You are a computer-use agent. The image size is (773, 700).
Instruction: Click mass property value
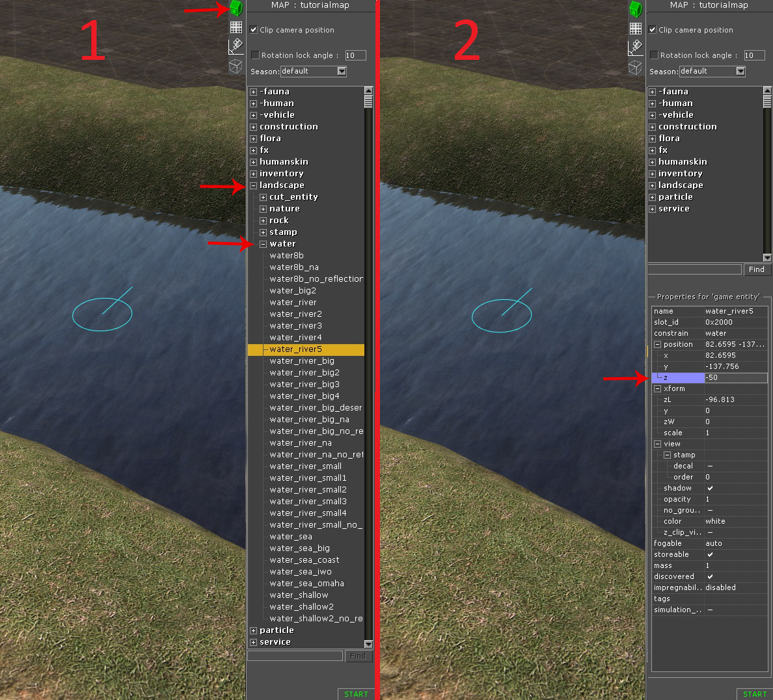(x=707, y=566)
